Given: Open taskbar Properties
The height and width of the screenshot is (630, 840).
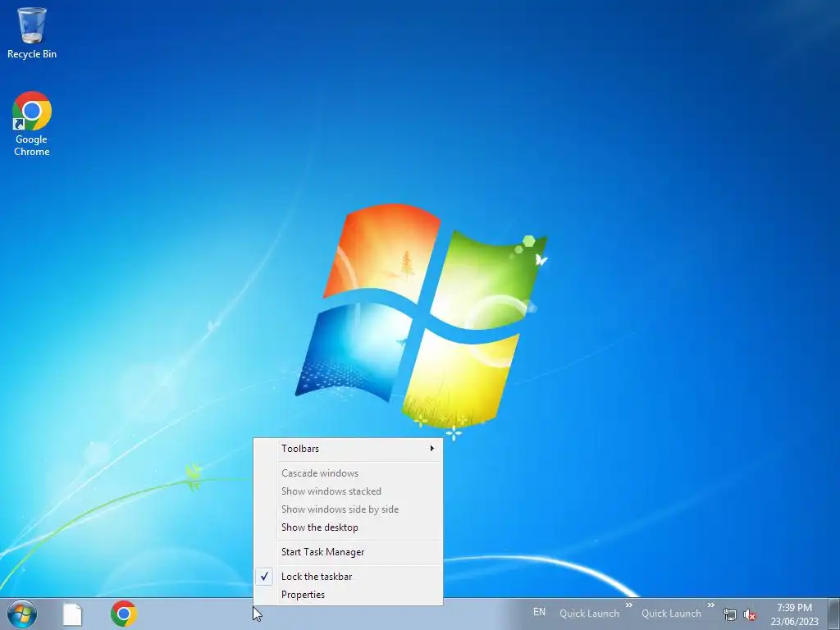Looking at the screenshot, I should pos(348,595).
